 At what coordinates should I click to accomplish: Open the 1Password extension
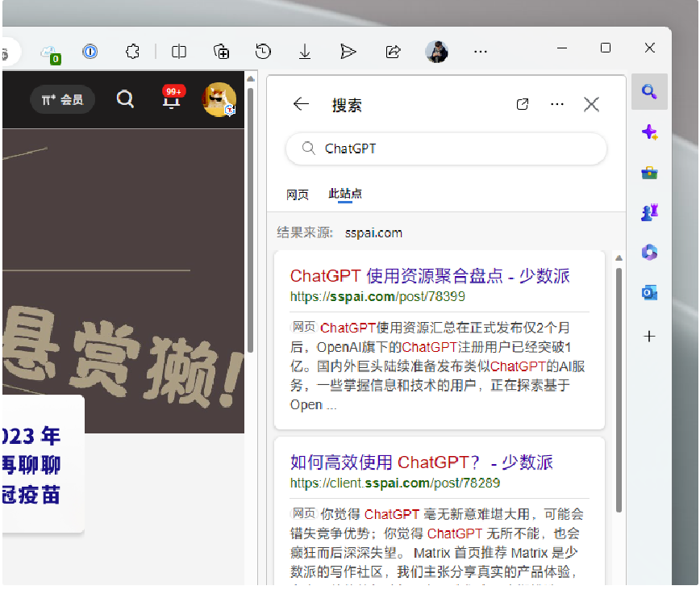pos(90,51)
